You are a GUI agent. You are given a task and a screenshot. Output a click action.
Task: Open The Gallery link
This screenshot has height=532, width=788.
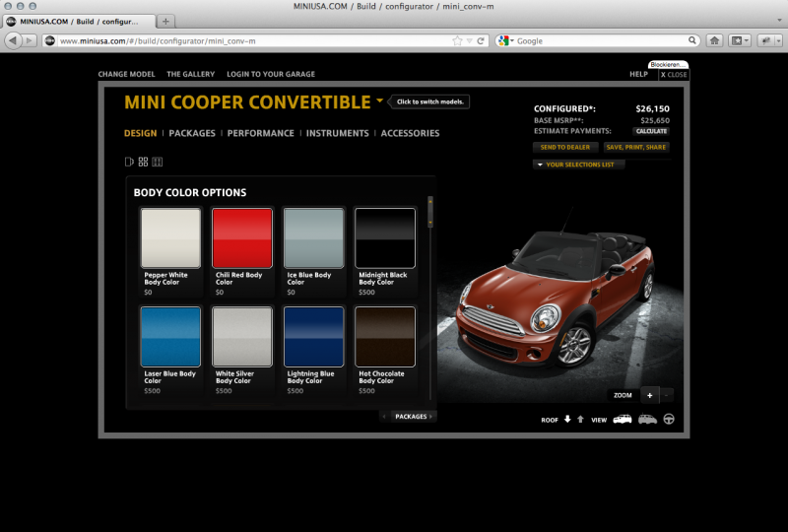click(190, 74)
